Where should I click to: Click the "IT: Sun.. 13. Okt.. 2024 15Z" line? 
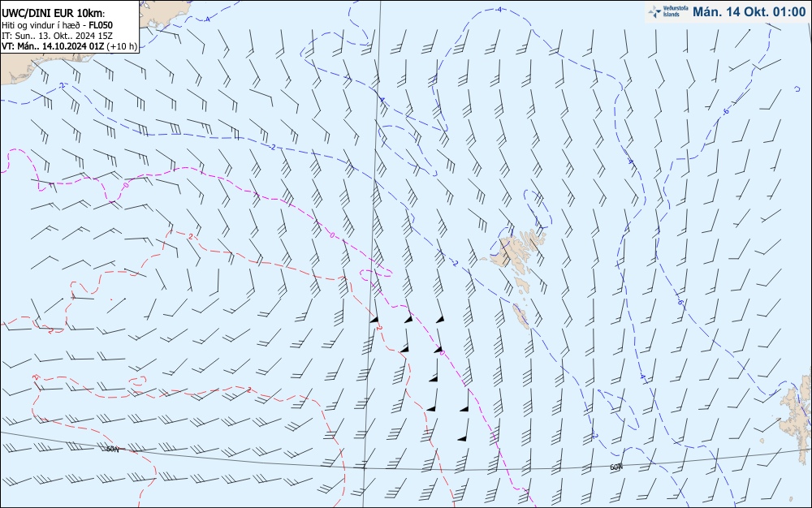pos(57,36)
